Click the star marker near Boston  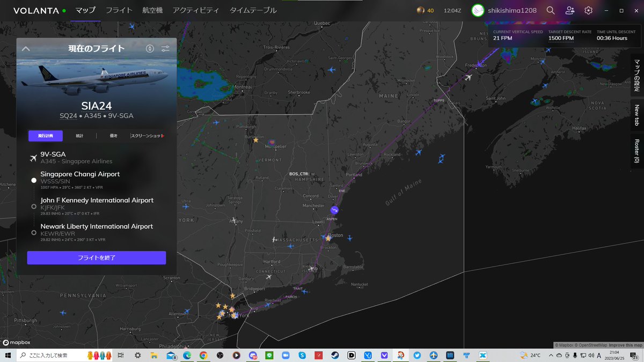(x=328, y=238)
